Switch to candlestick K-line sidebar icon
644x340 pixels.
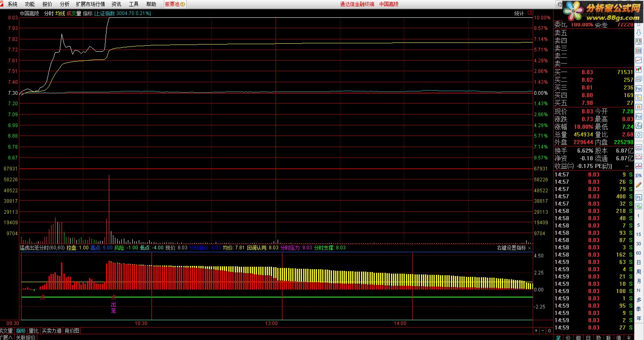(639, 70)
